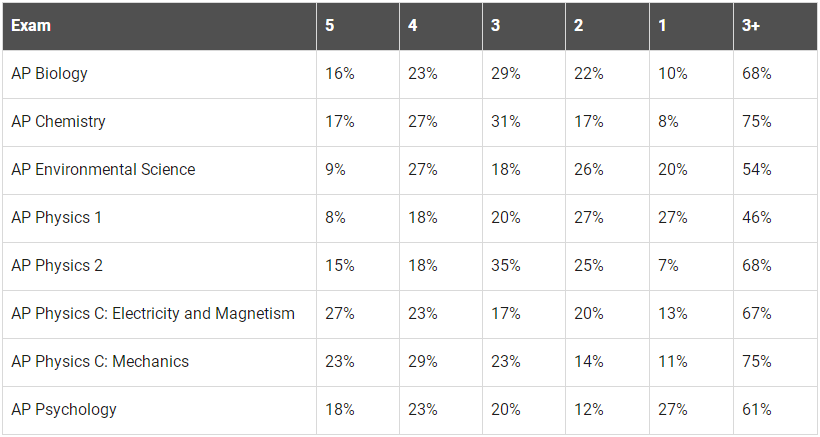Select AP Physics 2's 35% cell

point(506,266)
